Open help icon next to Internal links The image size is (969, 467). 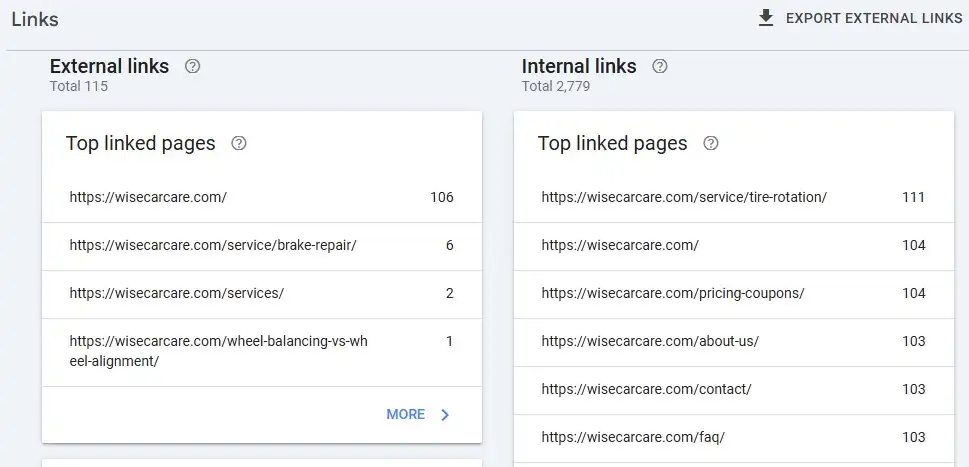(x=660, y=66)
